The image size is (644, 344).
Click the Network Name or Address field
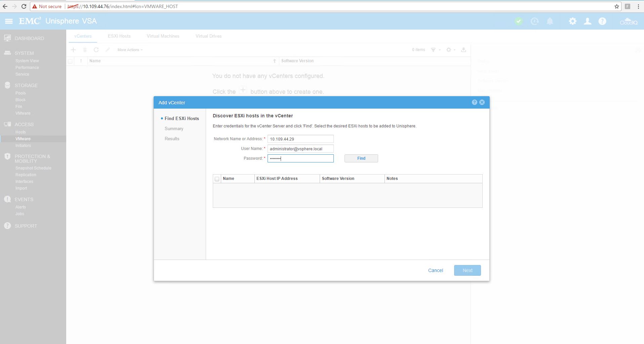point(300,139)
